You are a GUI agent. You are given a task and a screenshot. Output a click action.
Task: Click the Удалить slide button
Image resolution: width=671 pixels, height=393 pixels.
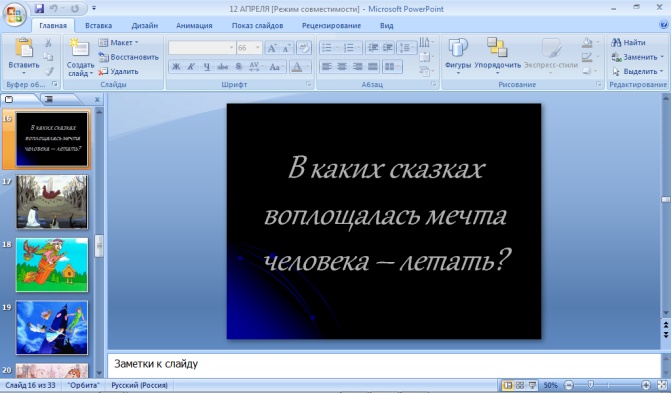[119, 71]
